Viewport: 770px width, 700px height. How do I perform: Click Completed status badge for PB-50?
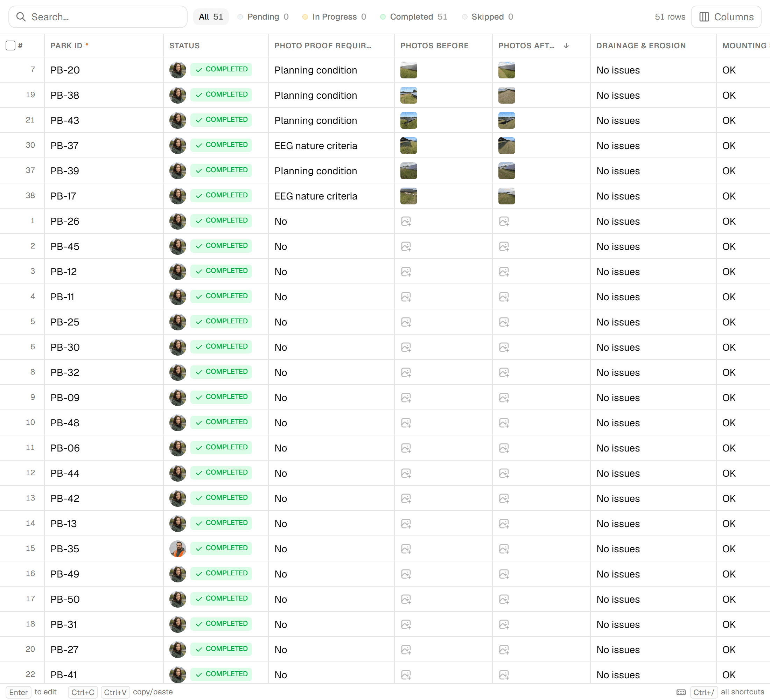pos(221,599)
